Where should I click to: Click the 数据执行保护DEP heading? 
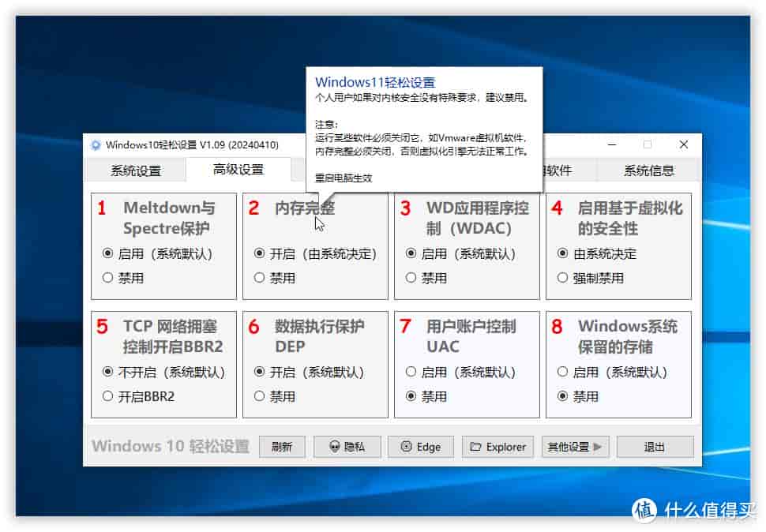(319, 336)
